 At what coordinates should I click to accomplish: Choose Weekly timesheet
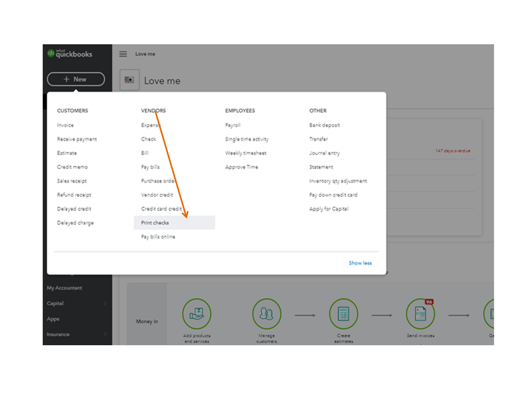245,153
